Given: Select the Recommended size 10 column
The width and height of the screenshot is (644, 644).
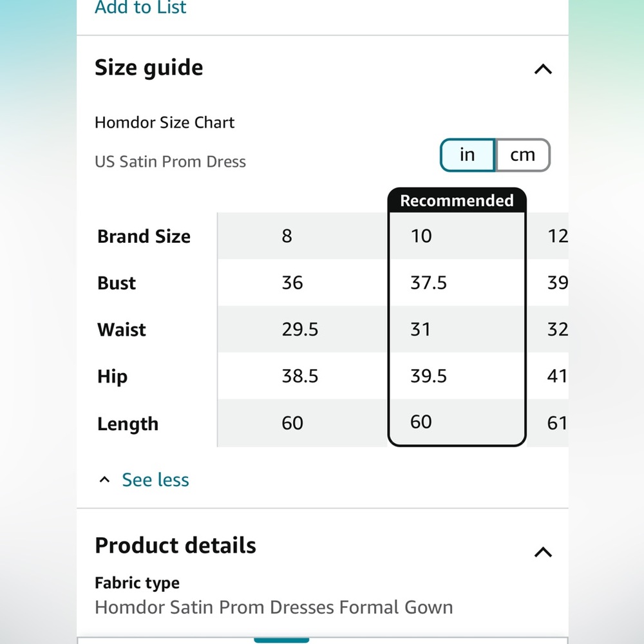Looking at the screenshot, I should (457, 317).
